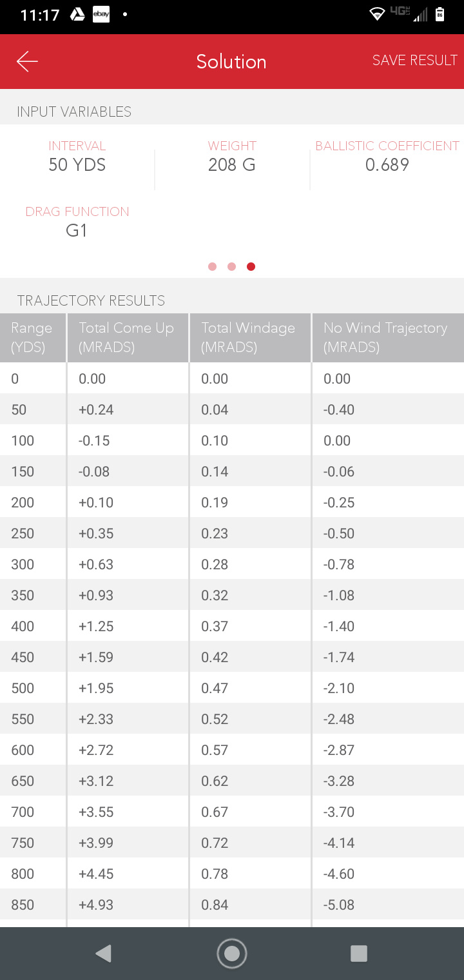Tap the Ballistic Coefficient 0.689 value

point(387,165)
